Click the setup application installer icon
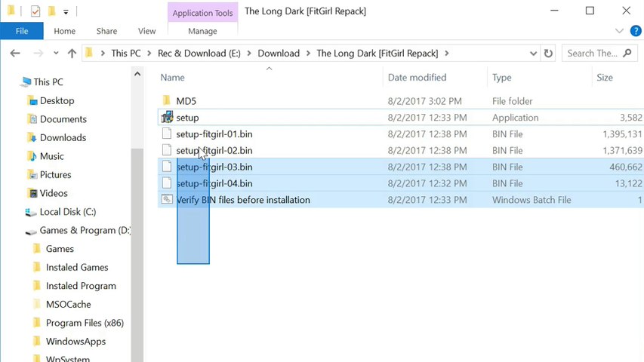Screen dimensions: 644x362 coord(167,117)
